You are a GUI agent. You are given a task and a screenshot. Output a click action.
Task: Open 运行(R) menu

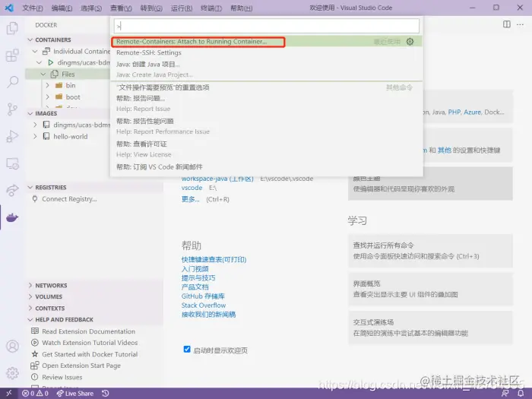click(x=182, y=8)
